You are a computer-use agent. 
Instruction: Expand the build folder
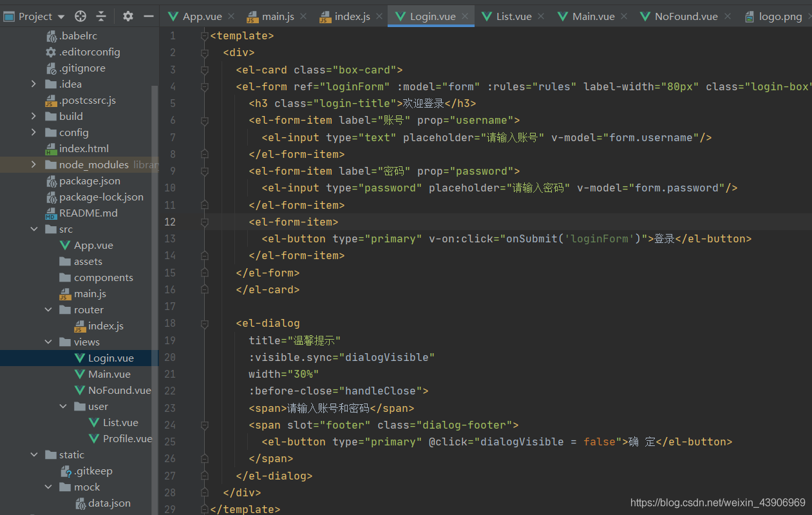coord(33,116)
